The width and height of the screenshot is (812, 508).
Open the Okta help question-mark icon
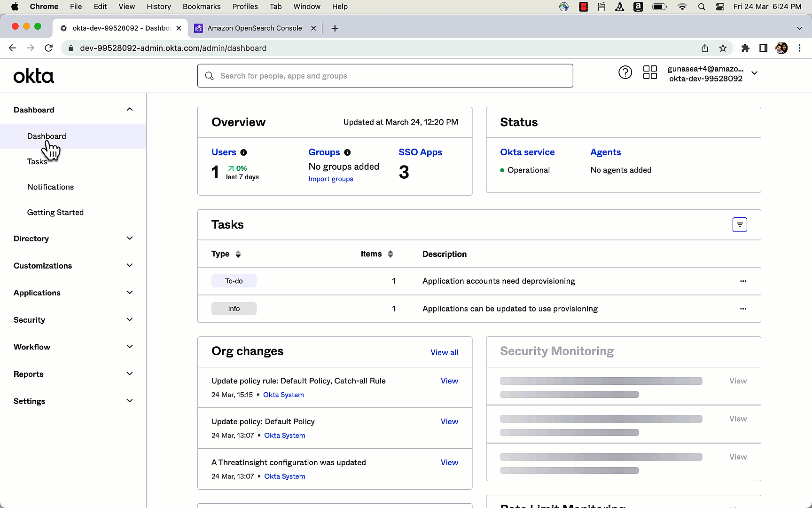pos(625,72)
